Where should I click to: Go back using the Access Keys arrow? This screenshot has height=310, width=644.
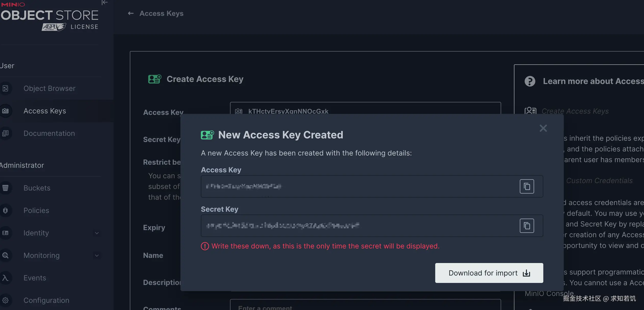pos(131,13)
